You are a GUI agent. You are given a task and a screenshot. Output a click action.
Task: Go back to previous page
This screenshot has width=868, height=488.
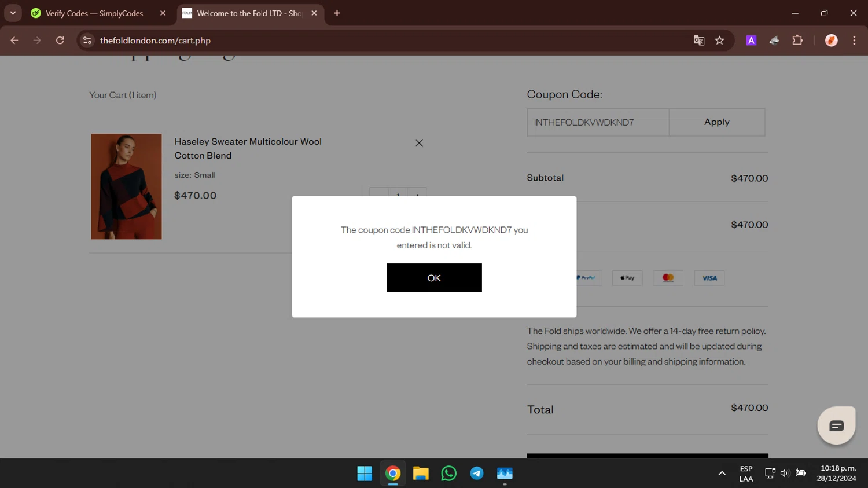click(14, 41)
